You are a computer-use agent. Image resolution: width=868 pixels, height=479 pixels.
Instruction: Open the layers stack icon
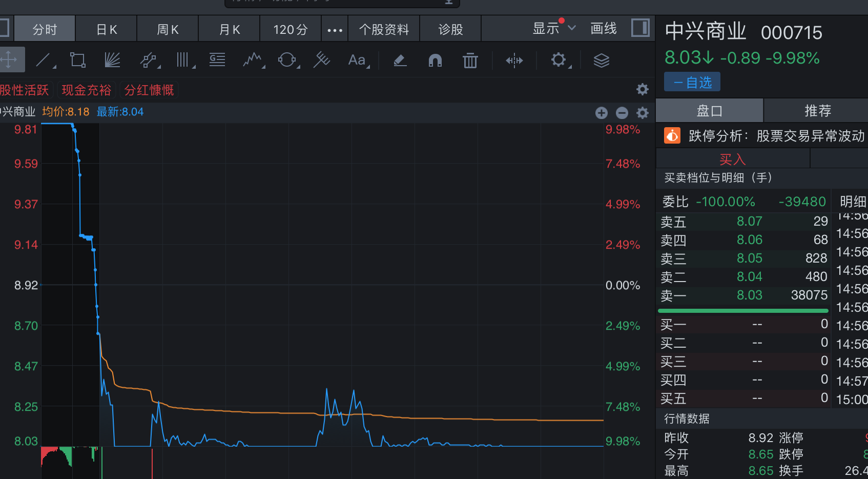tap(601, 61)
